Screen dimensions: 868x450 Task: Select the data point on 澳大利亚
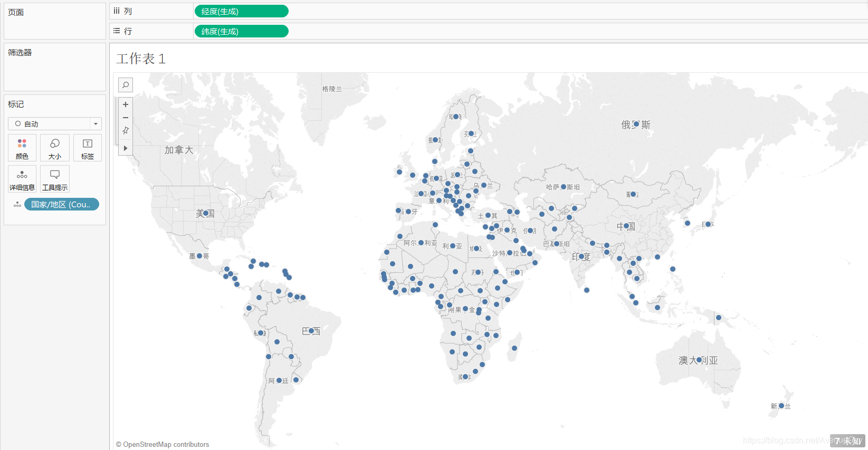[699, 360]
